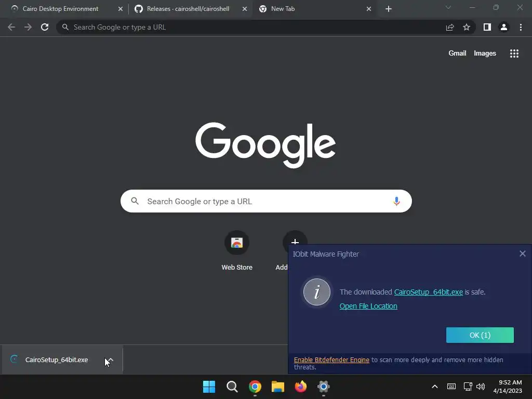
Task: Open Gmail link
Action: (x=457, y=54)
